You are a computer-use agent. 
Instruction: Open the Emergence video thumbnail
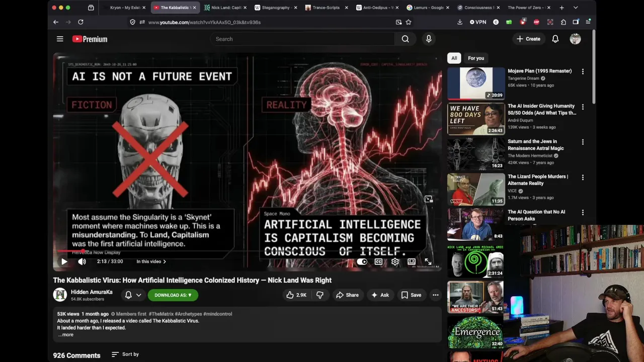pyautogui.click(x=476, y=332)
